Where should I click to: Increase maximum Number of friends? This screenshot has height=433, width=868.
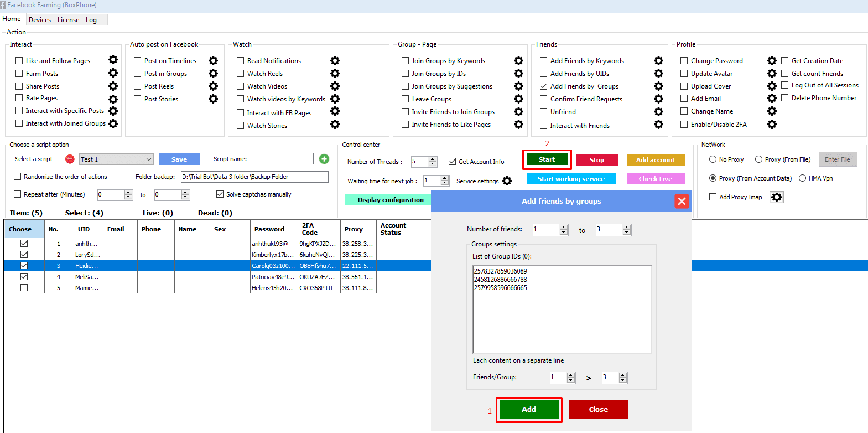coord(626,227)
